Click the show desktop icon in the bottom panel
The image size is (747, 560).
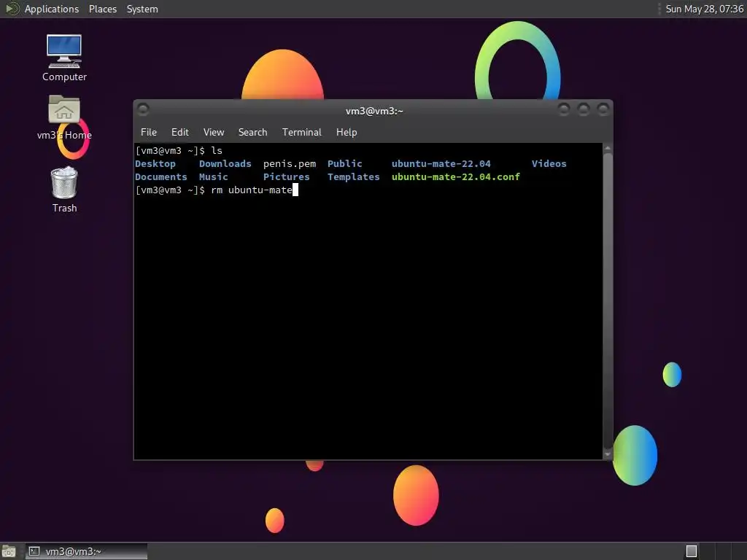click(9, 551)
